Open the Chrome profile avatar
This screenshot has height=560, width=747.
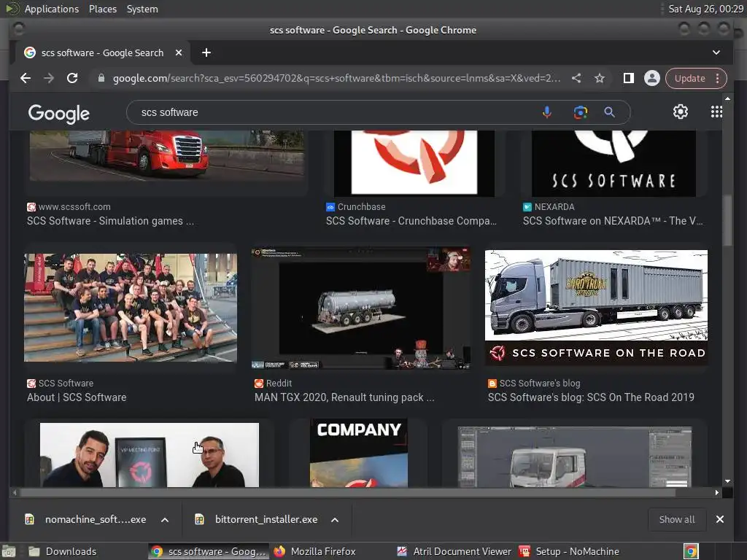tap(651, 78)
